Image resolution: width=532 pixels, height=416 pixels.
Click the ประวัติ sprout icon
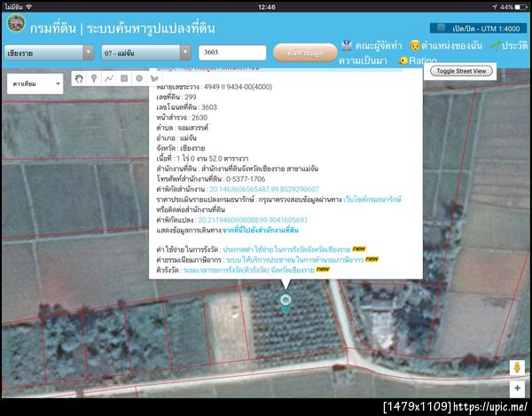click(x=495, y=46)
